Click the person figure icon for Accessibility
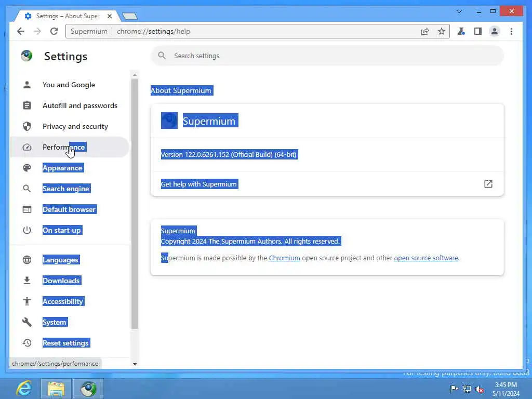 (27, 301)
